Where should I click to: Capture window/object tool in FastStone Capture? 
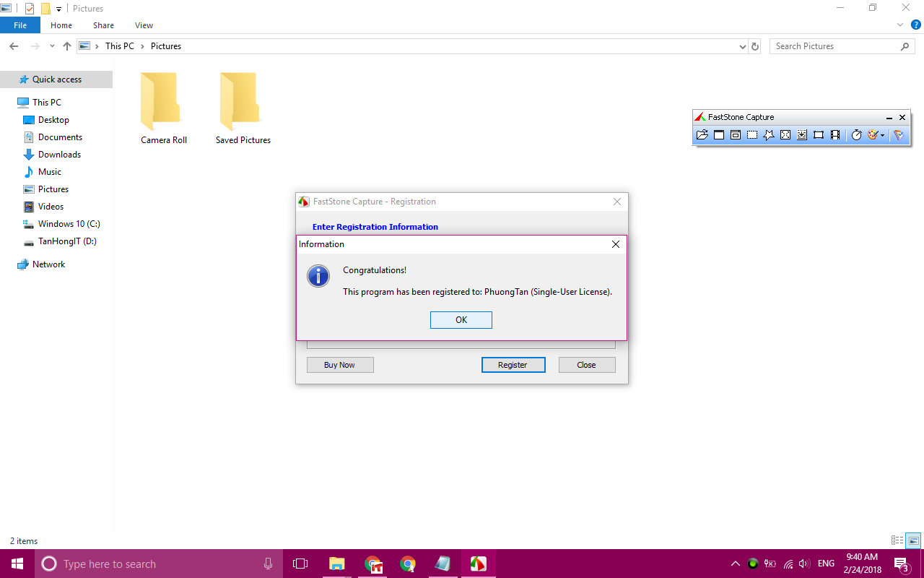click(736, 135)
